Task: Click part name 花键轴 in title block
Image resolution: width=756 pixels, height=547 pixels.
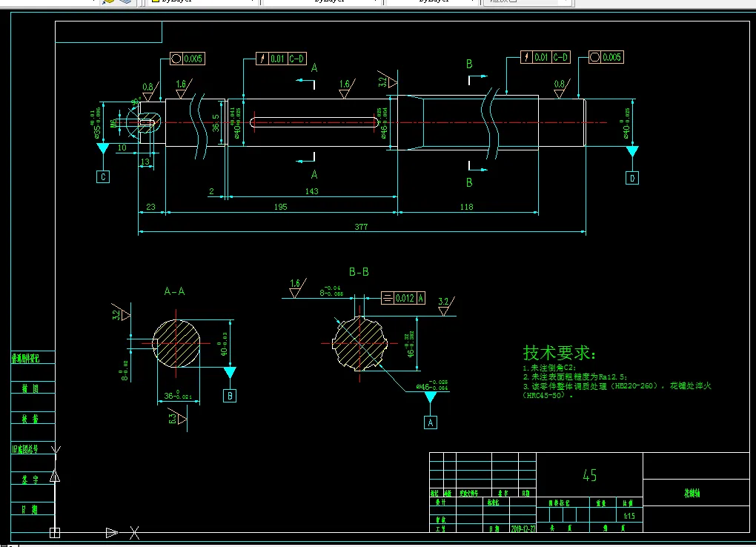Action: pos(692,493)
